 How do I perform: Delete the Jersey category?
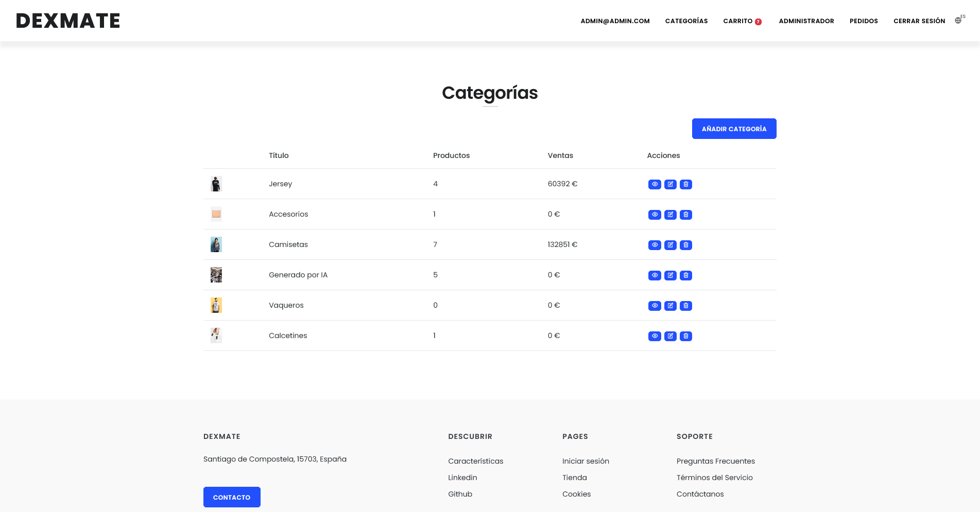point(686,184)
